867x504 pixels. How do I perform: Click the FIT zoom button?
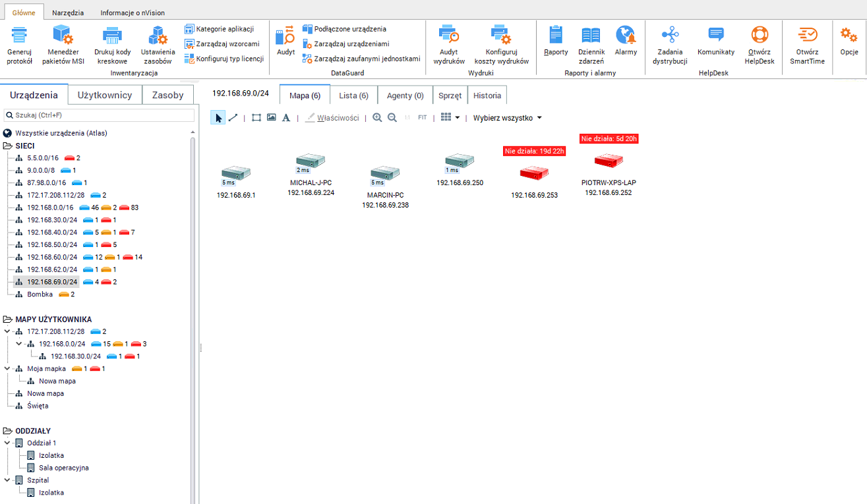(x=422, y=118)
